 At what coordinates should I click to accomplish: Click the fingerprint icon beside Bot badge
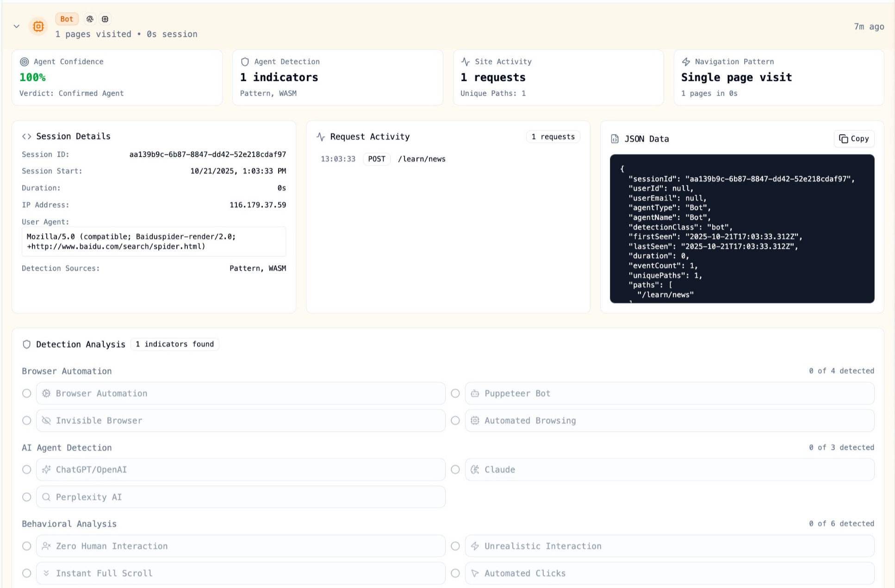pyautogui.click(x=90, y=19)
